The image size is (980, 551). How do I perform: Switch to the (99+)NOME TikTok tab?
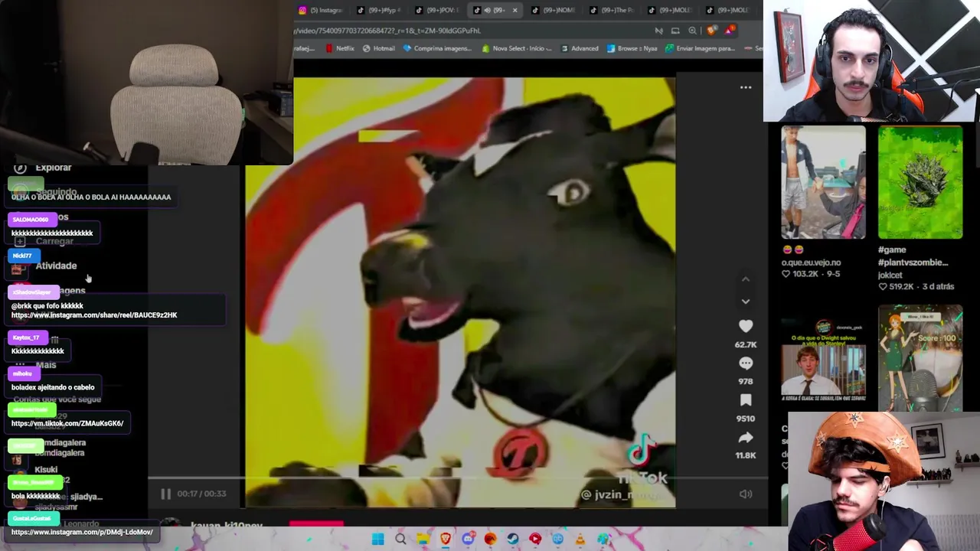[554, 10]
